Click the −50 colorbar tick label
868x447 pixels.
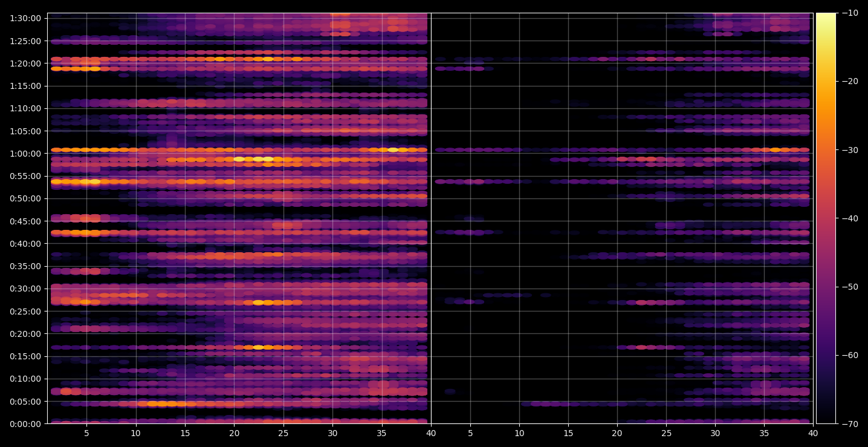(x=850, y=287)
